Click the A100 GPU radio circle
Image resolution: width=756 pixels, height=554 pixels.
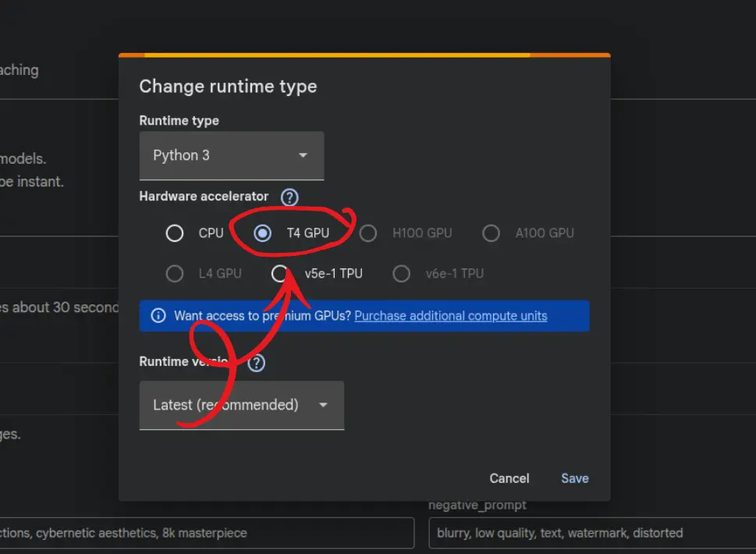491,233
